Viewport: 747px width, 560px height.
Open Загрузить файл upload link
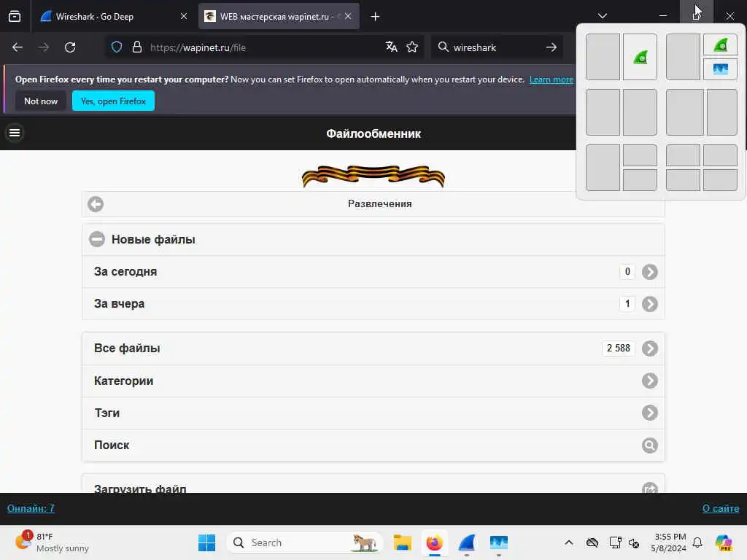tap(373, 485)
